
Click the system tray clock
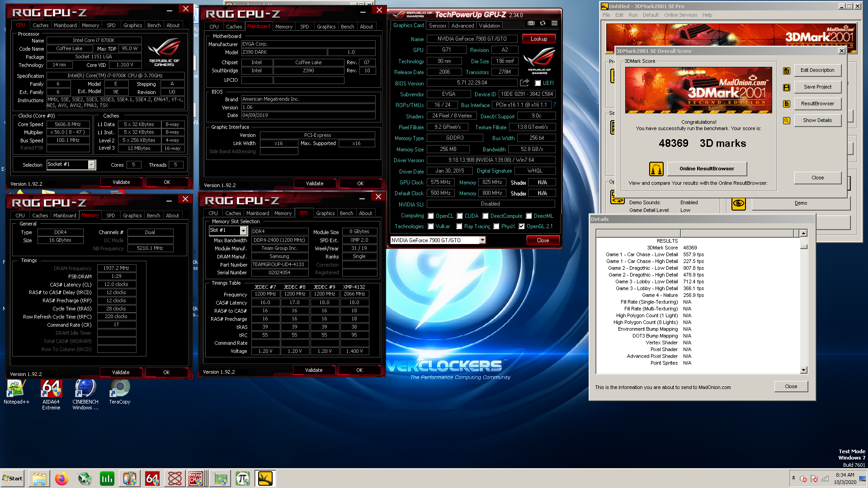point(844,479)
